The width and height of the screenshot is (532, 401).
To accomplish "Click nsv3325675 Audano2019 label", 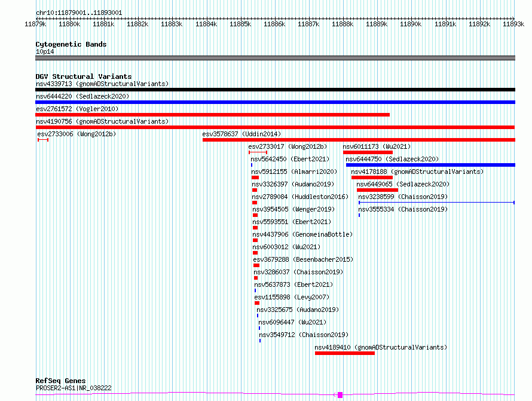I will pyautogui.click(x=298, y=310).
